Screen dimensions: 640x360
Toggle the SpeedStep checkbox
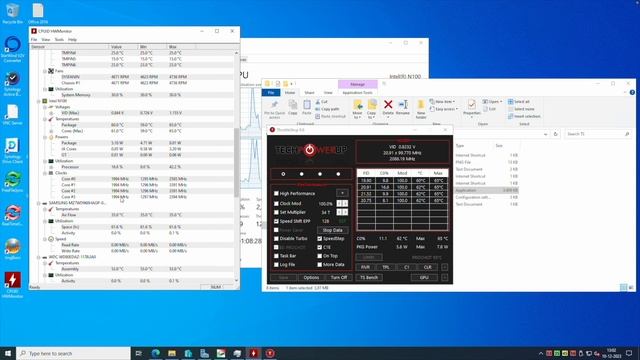tap(320, 238)
